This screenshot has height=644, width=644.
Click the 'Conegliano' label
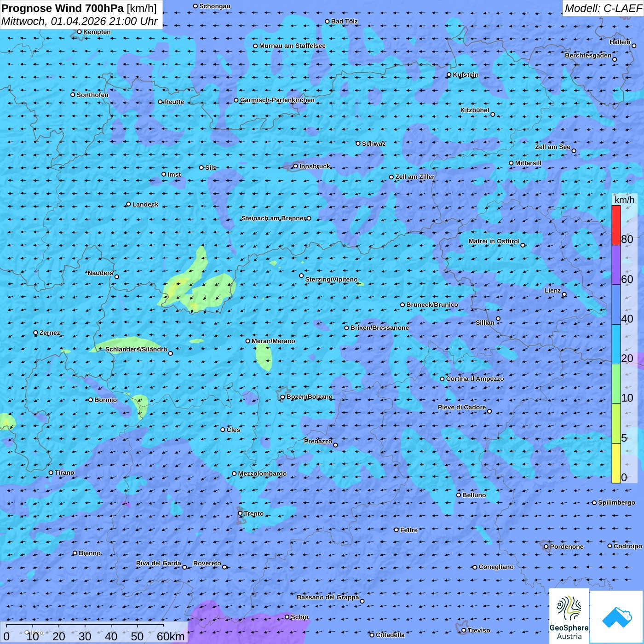click(496, 567)
